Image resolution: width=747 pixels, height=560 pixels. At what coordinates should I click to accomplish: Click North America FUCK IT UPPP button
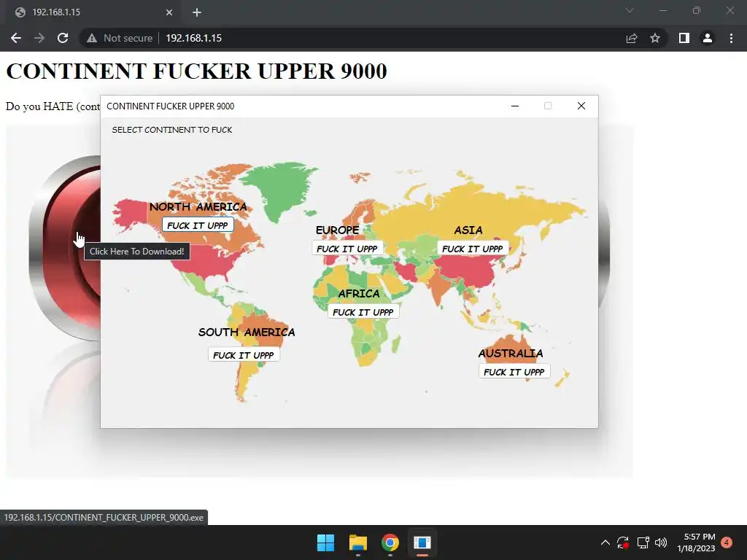(198, 225)
